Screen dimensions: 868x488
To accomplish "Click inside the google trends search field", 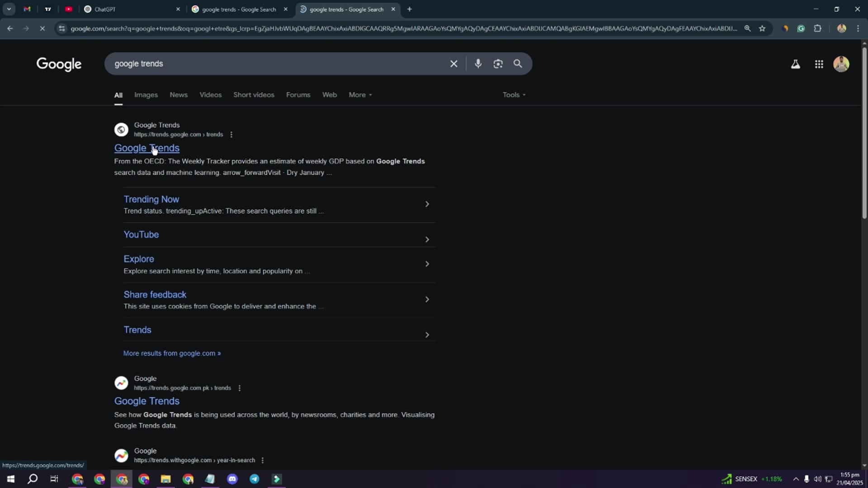I will click(x=276, y=64).
